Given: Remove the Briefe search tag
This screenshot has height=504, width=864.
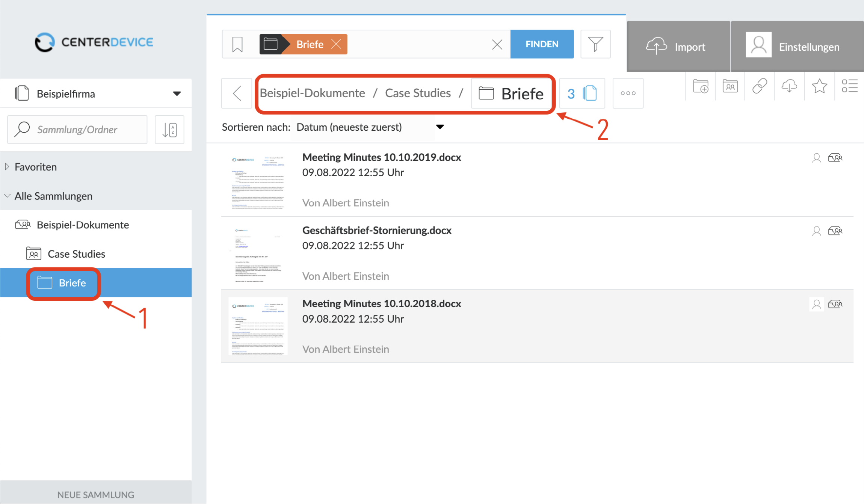Looking at the screenshot, I should tap(337, 44).
